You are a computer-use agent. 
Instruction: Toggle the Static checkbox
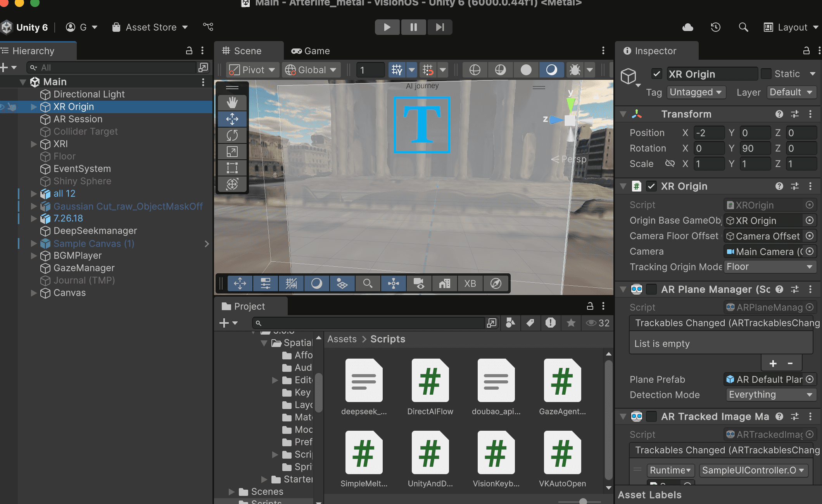point(766,74)
